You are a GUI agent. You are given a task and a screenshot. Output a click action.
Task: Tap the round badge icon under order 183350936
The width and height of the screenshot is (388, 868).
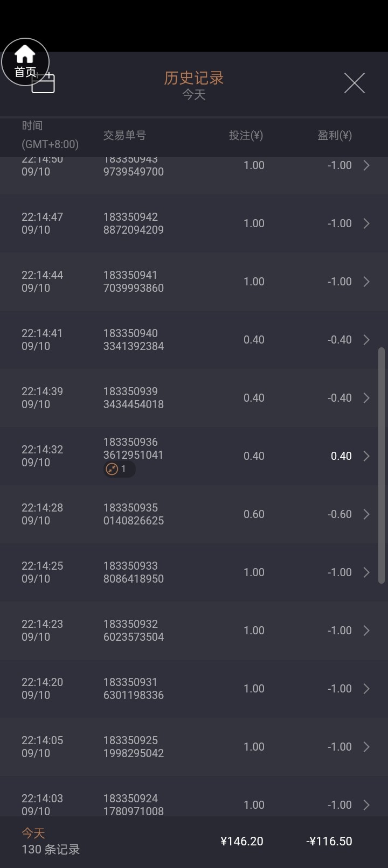(x=112, y=469)
